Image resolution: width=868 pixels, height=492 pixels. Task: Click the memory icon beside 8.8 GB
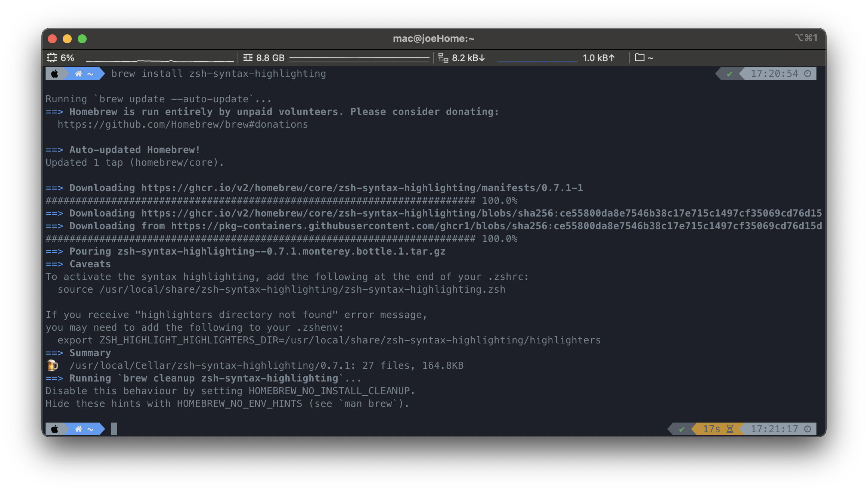[x=248, y=58]
